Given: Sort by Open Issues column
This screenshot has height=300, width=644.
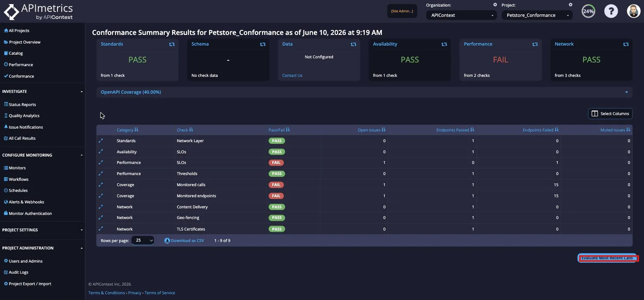Looking at the screenshot, I should pyautogui.click(x=372, y=130).
